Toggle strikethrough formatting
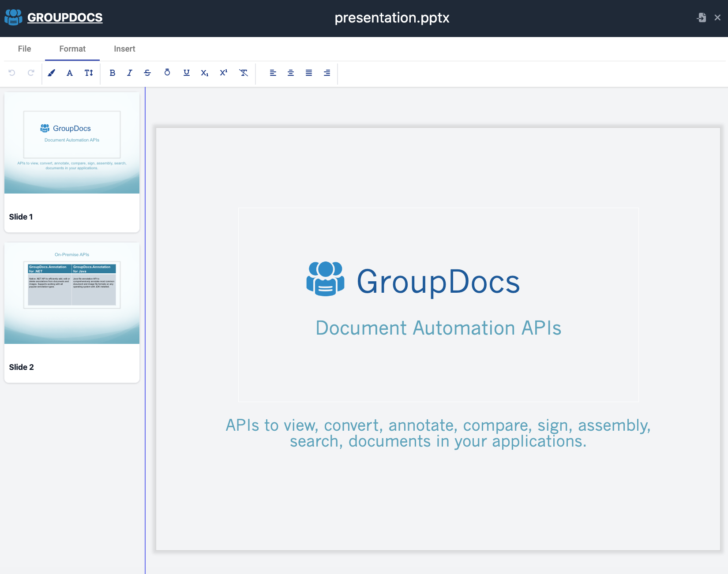This screenshot has width=728, height=574. [147, 73]
